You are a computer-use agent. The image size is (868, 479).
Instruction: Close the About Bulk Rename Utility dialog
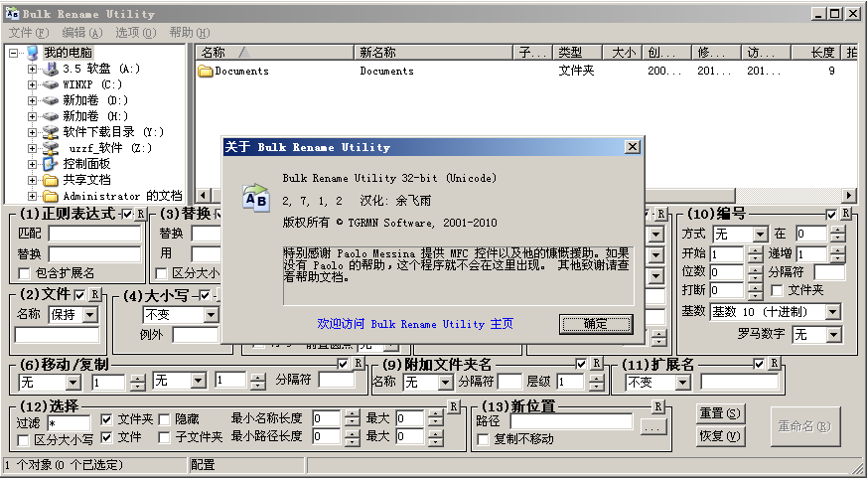click(x=633, y=147)
